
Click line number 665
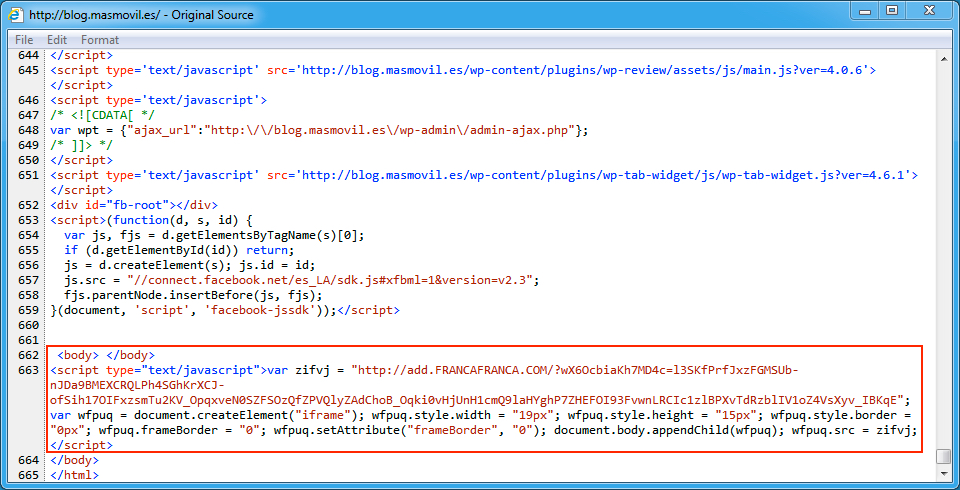(28, 475)
